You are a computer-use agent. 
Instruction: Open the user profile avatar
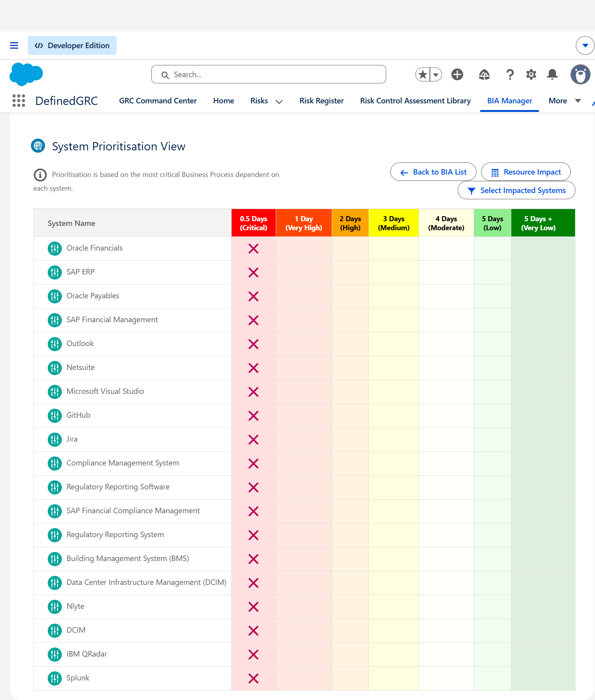(581, 74)
